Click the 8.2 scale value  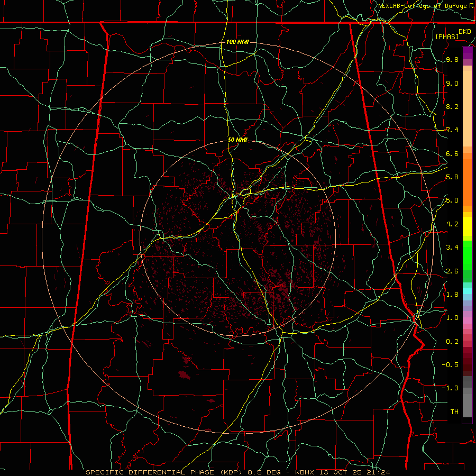point(452,106)
